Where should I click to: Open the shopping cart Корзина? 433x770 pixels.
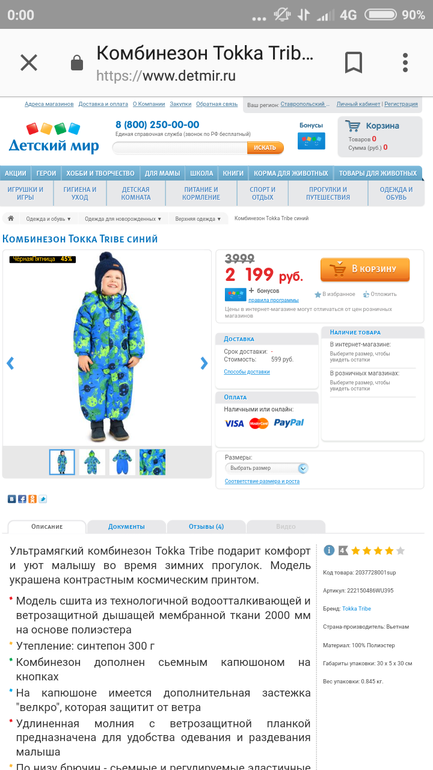(x=379, y=136)
